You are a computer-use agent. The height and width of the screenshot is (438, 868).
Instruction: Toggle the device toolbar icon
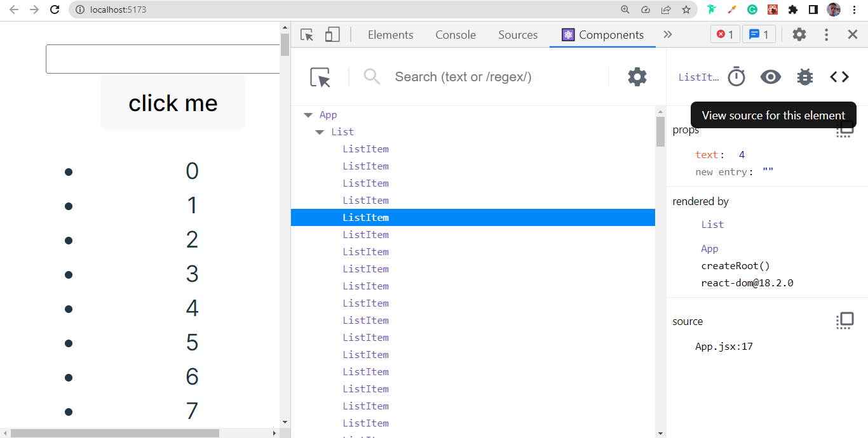pyautogui.click(x=332, y=34)
